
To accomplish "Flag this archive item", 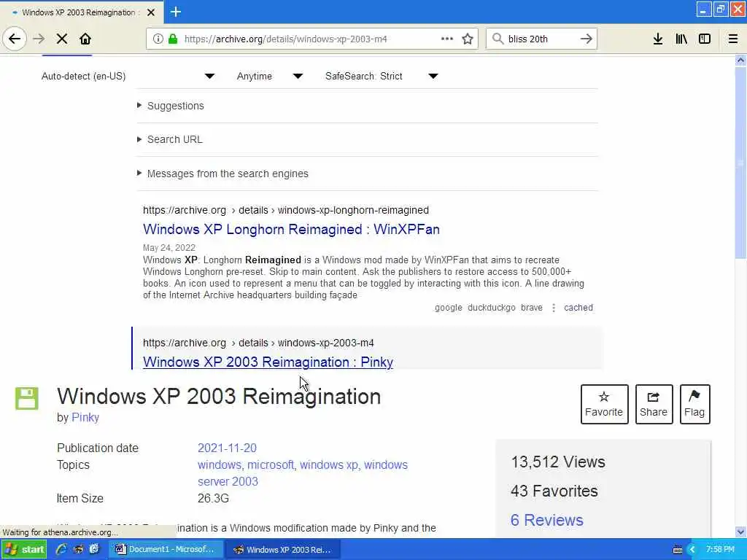I will 694,404.
